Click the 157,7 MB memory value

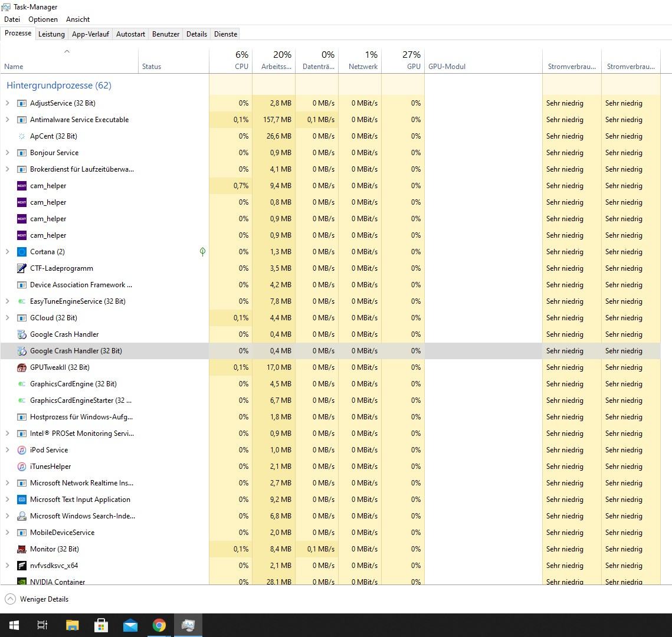click(x=277, y=120)
